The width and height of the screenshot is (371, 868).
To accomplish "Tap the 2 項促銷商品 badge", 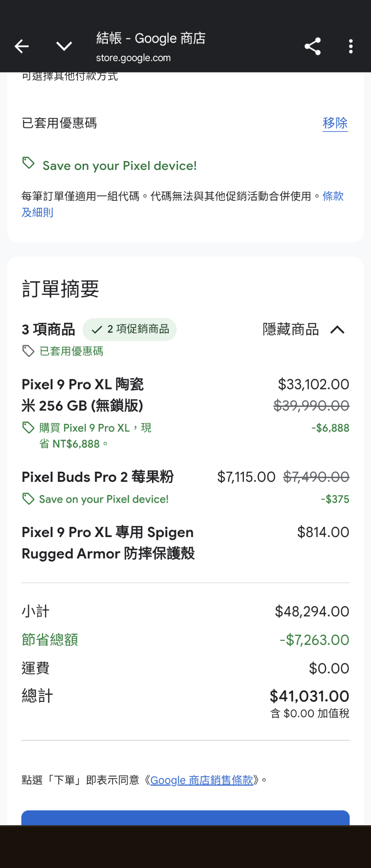I will pos(130,329).
